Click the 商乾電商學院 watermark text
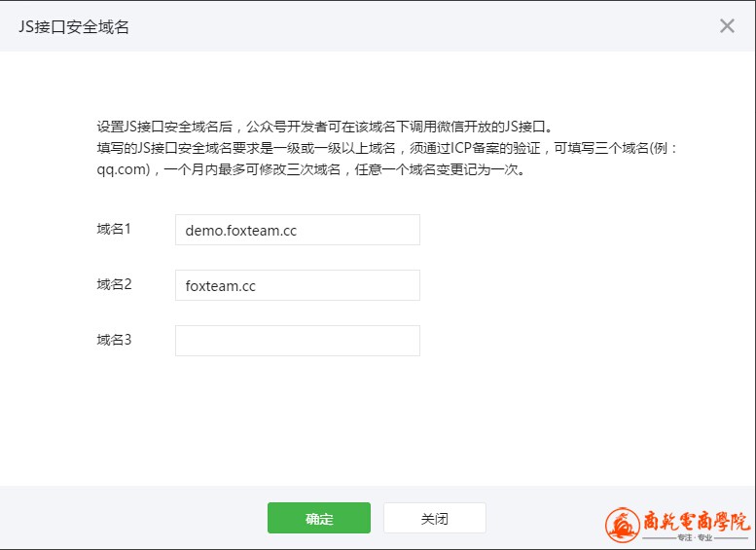Screen dimensions: 756x550 [697, 520]
